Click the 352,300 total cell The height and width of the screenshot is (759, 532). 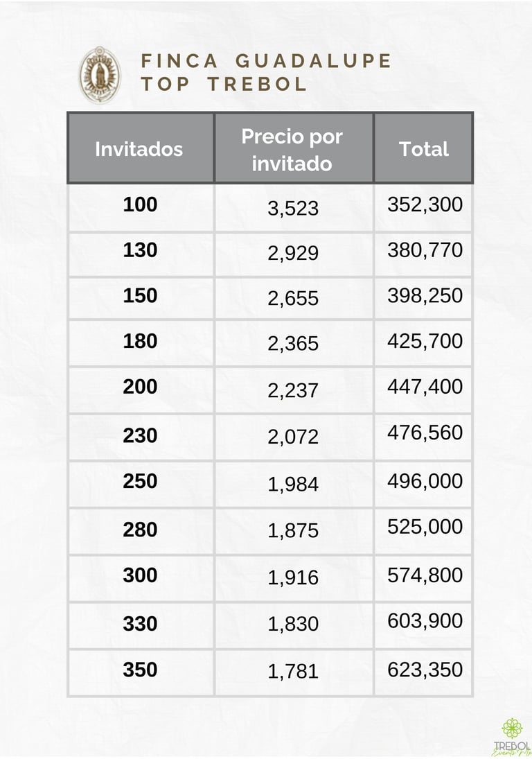click(x=425, y=205)
